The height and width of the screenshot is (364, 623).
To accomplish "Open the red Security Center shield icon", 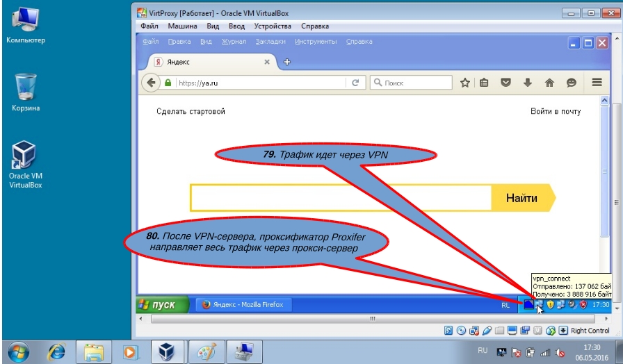I will [x=583, y=304].
